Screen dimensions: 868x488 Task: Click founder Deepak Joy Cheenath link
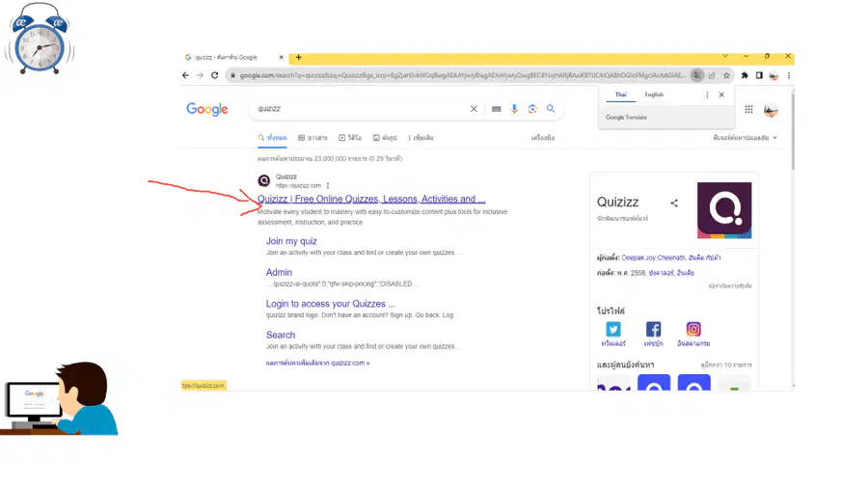click(x=653, y=258)
